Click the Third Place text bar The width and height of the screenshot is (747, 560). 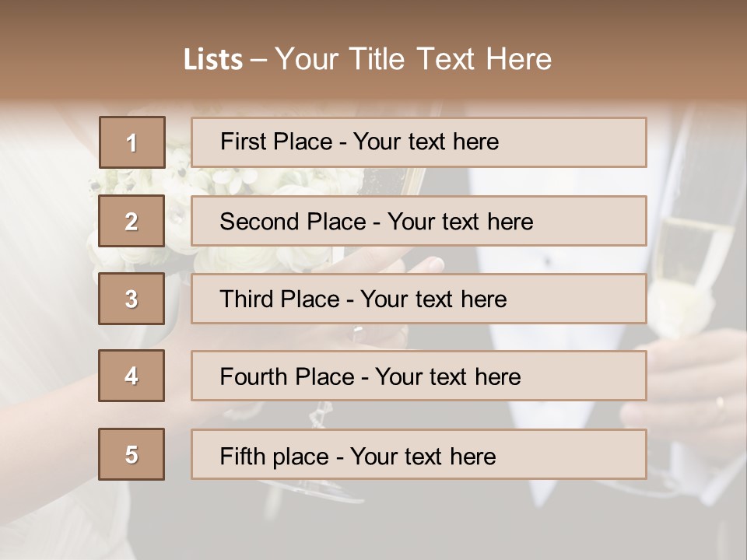point(419,299)
